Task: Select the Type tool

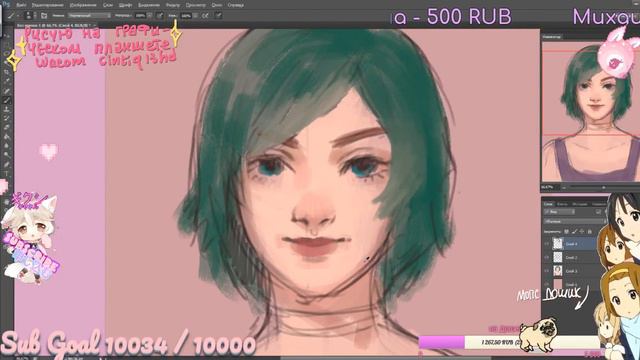Action: click(7, 173)
